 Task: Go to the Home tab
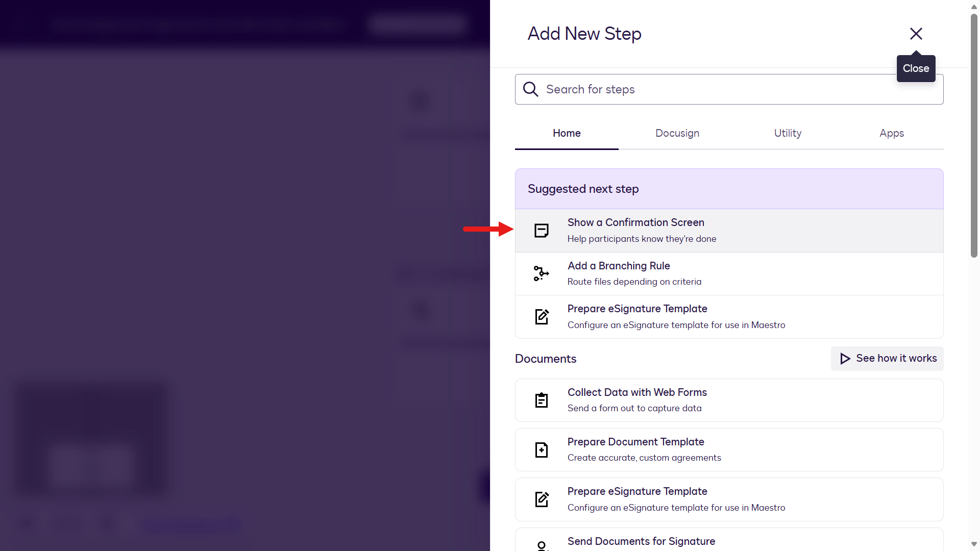(567, 133)
